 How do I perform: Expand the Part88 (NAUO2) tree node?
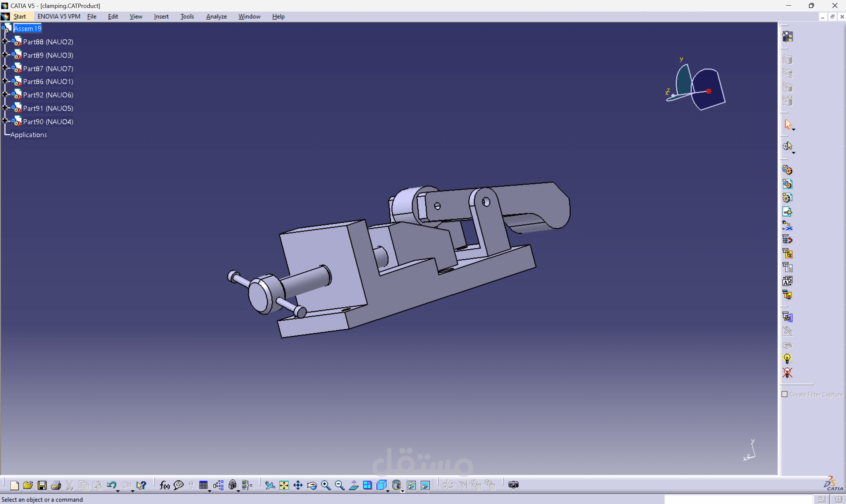(5, 41)
